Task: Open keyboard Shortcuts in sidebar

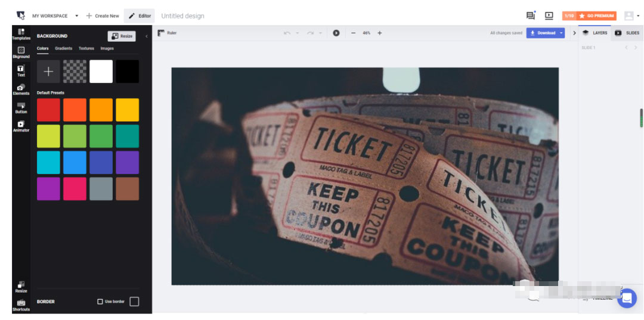Action: tap(21, 306)
